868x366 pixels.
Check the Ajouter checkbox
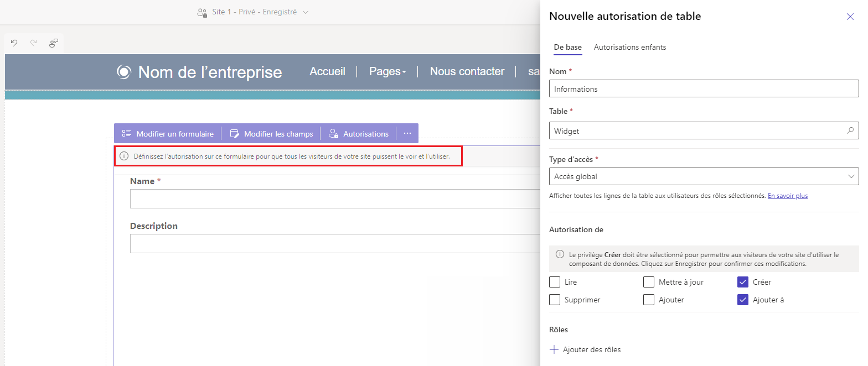[649, 300]
